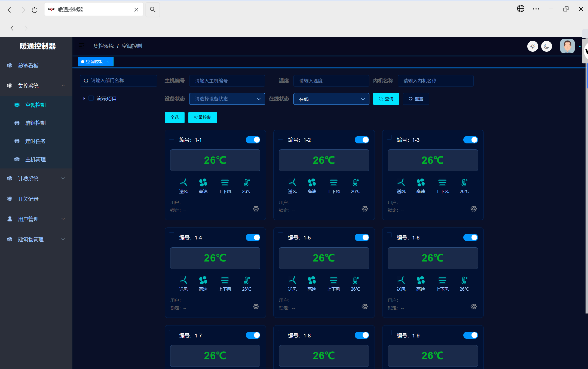Check the selection box for unit 1-1
This screenshot has width=588, height=369.
pyautogui.click(x=172, y=137)
